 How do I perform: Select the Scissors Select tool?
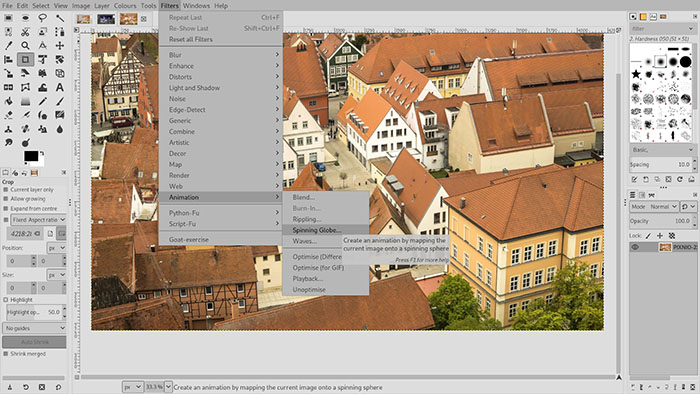pos(25,32)
